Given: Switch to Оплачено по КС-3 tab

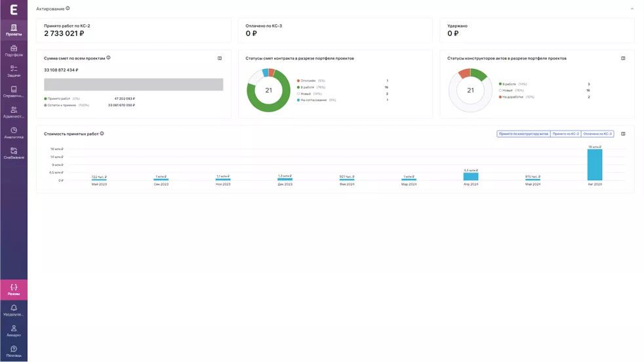Looking at the screenshot, I should tap(597, 134).
